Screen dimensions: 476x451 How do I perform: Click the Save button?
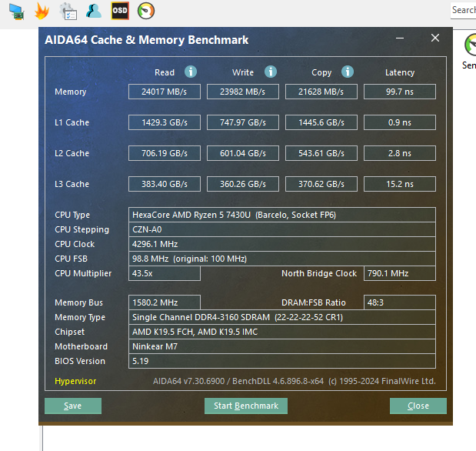73,406
